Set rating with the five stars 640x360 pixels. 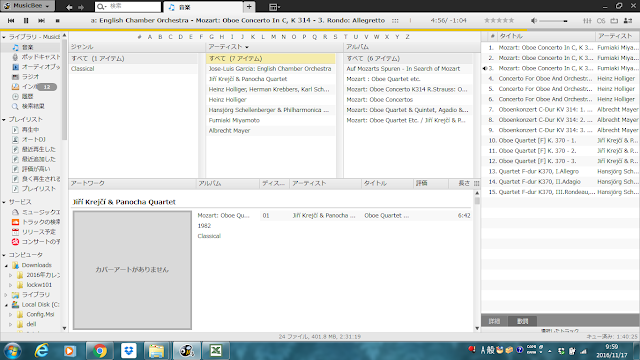point(499,20)
